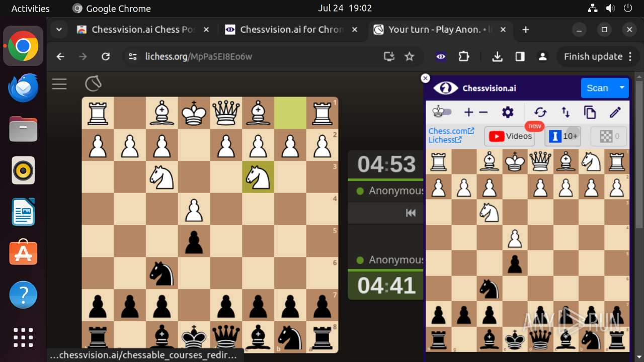Go back in browser history

pyautogui.click(x=60, y=57)
